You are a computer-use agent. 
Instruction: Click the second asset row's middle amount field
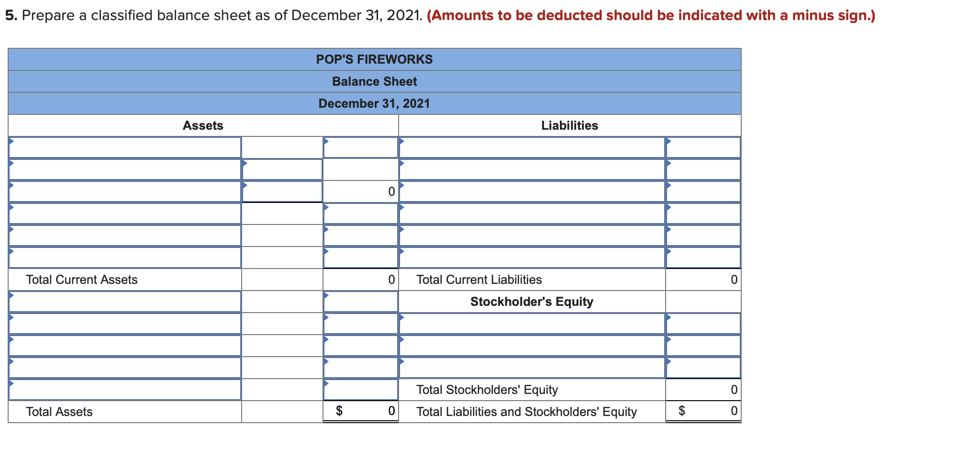(x=282, y=169)
